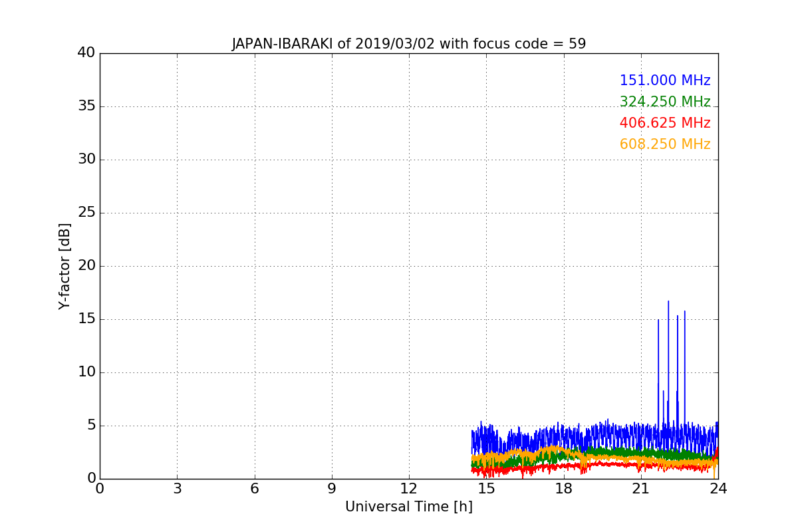Screen dimensions: 798x532
Task: Click the x-axis tick label 0
Action: 100,489
